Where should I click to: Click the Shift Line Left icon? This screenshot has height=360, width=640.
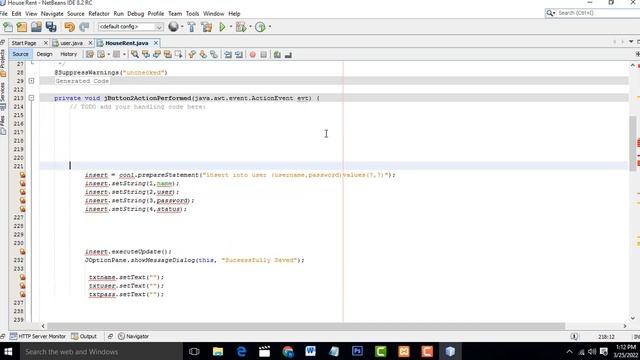tap(228, 54)
